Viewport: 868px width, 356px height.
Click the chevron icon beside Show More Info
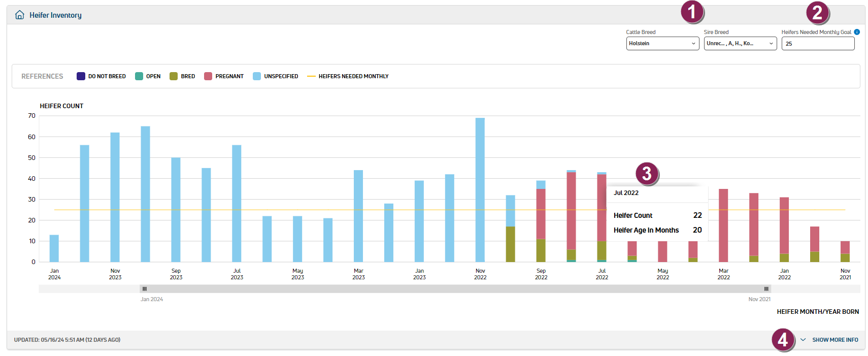[x=803, y=340]
